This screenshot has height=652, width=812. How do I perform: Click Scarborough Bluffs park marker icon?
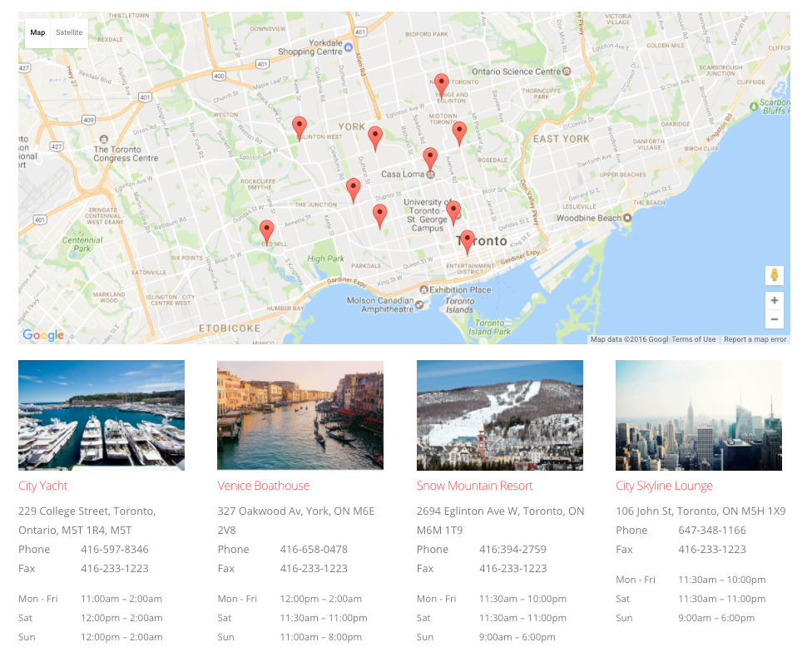[754, 106]
